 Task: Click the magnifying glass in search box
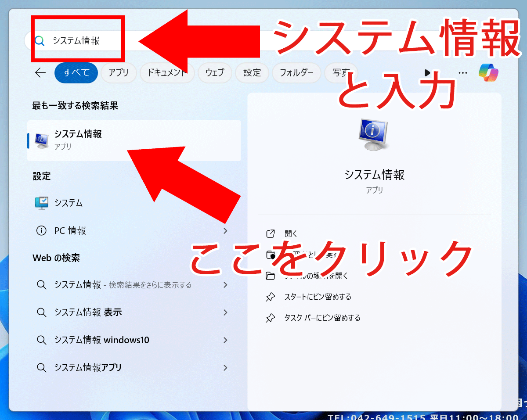pos(40,40)
